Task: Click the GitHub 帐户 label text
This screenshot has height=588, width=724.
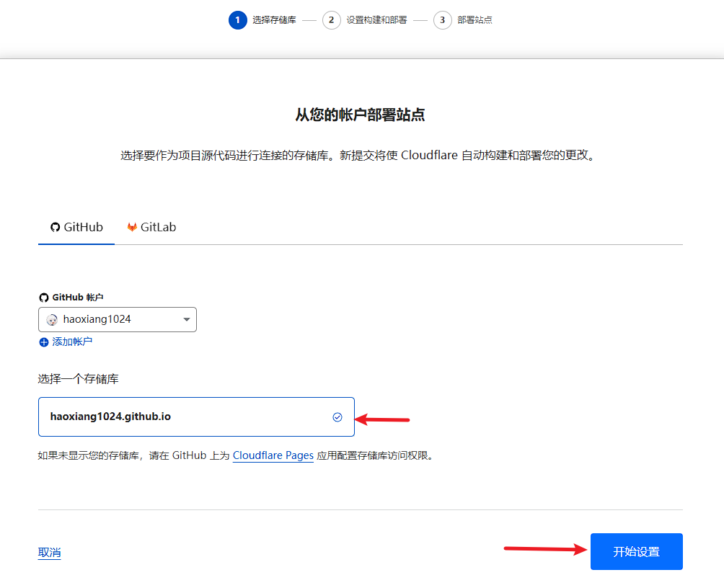Action: point(78,297)
